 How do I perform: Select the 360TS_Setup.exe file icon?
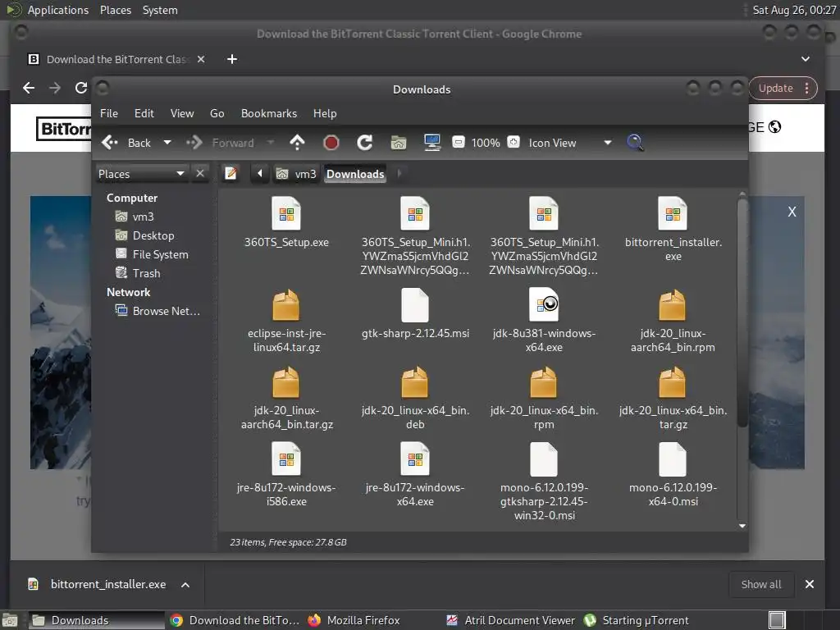(x=286, y=214)
